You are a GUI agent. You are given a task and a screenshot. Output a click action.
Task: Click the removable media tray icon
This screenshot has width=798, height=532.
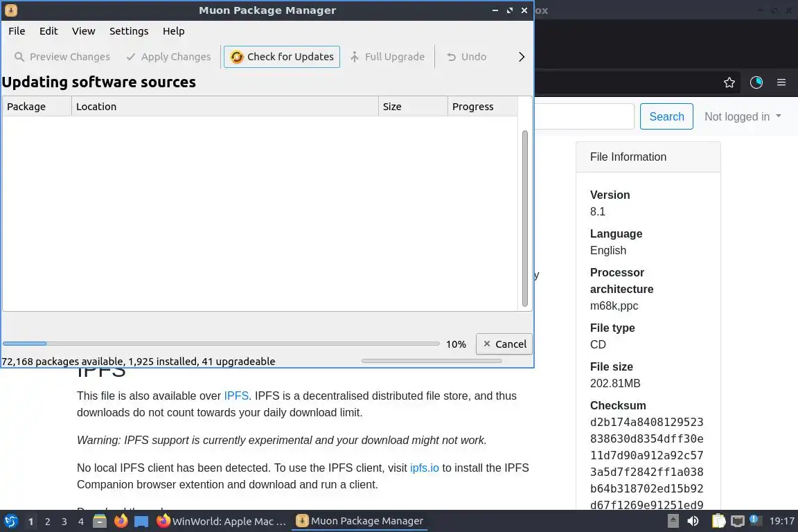673,522
